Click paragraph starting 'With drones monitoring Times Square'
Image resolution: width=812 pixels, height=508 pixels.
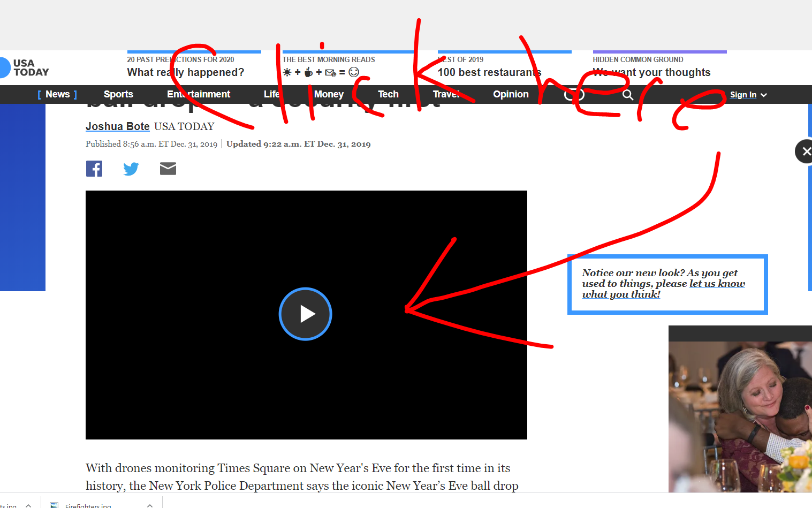[302, 476]
